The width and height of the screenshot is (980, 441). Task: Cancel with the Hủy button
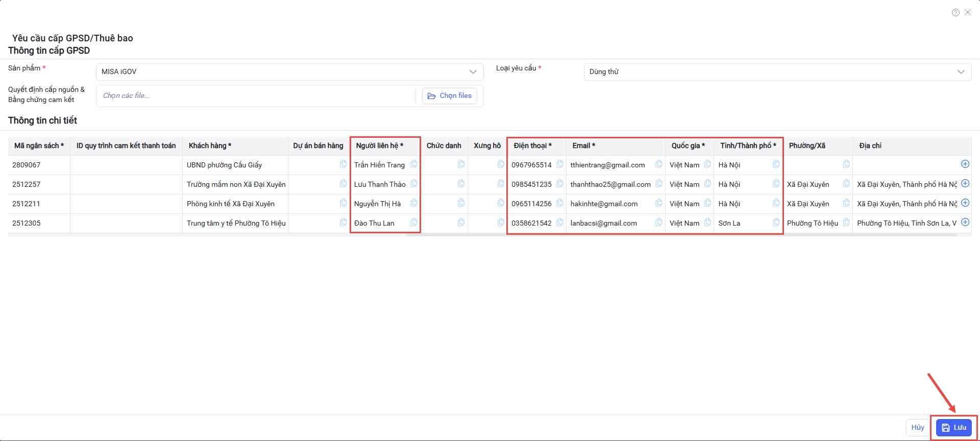(917, 428)
